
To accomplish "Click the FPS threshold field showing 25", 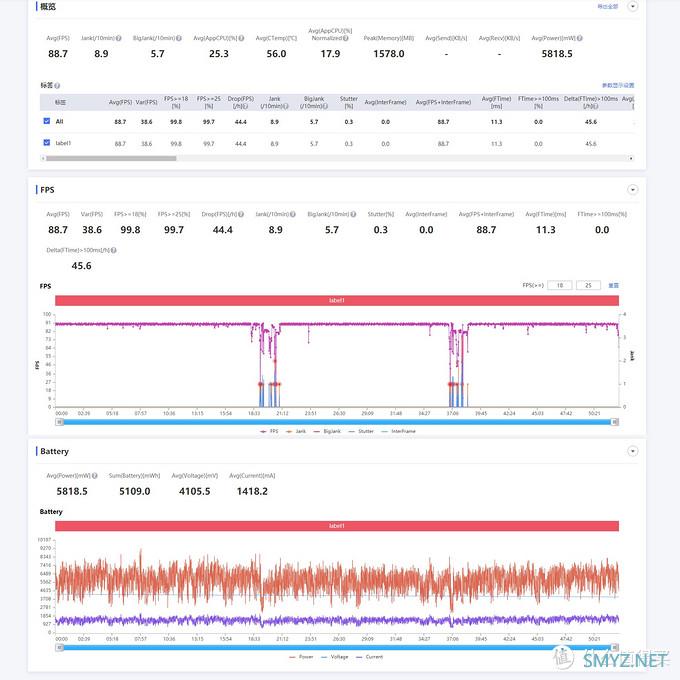I will pos(588,285).
